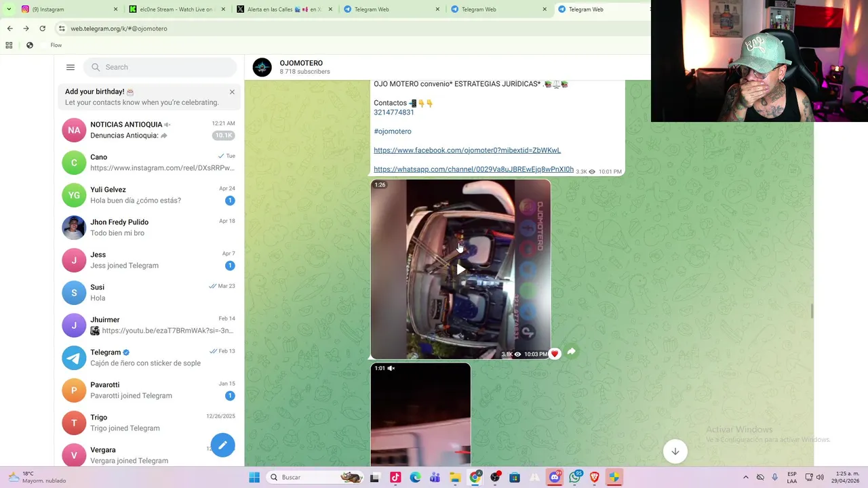The height and width of the screenshot is (488, 868).
Task: Open the Cano conversation
Action: [149, 163]
